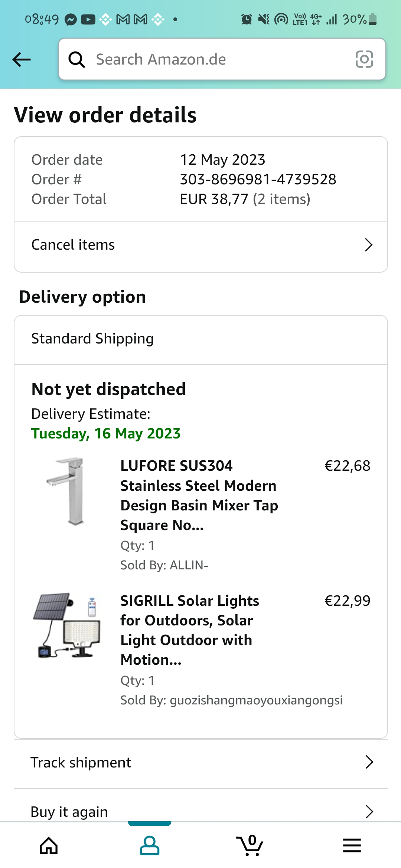Open the camera lens scan icon
This screenshot has width=401, height=868.
tap(364, 59)
